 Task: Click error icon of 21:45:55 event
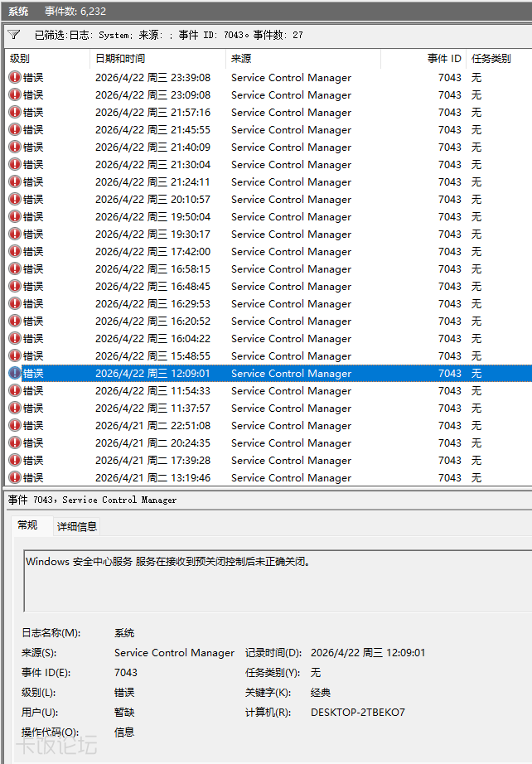tap(15, 129)
